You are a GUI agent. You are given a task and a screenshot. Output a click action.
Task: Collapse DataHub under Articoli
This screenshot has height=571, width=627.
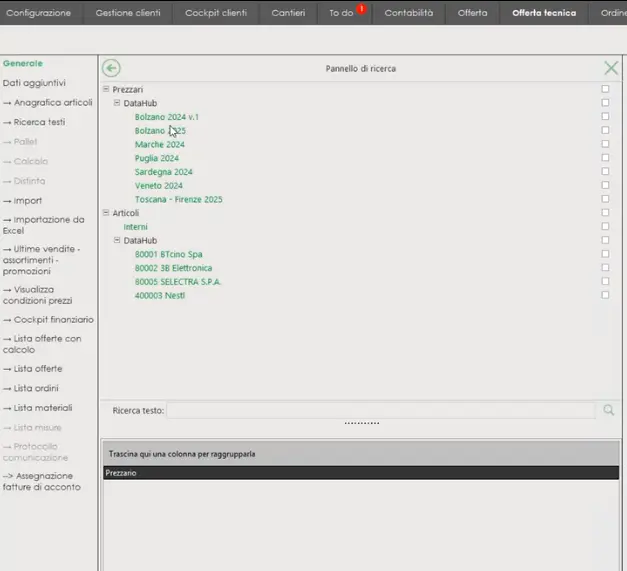click(x=117, y=241)
